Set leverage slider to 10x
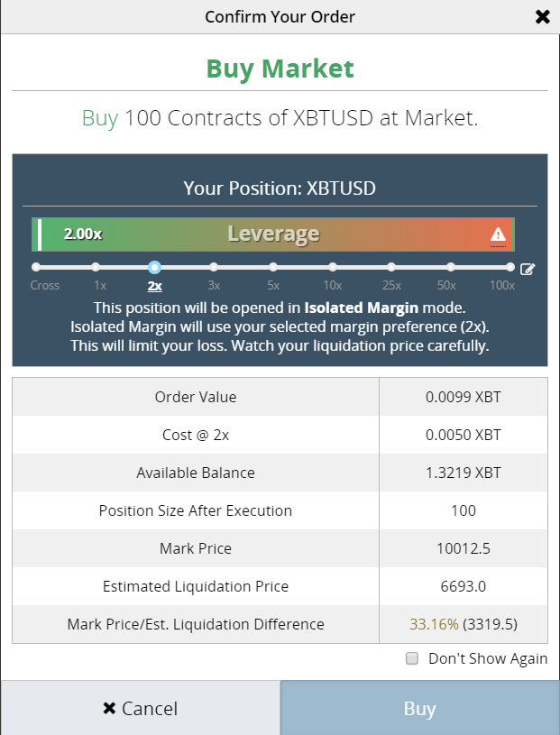The width and height of the screenshot is (560, 735). (x=332, y=267)
